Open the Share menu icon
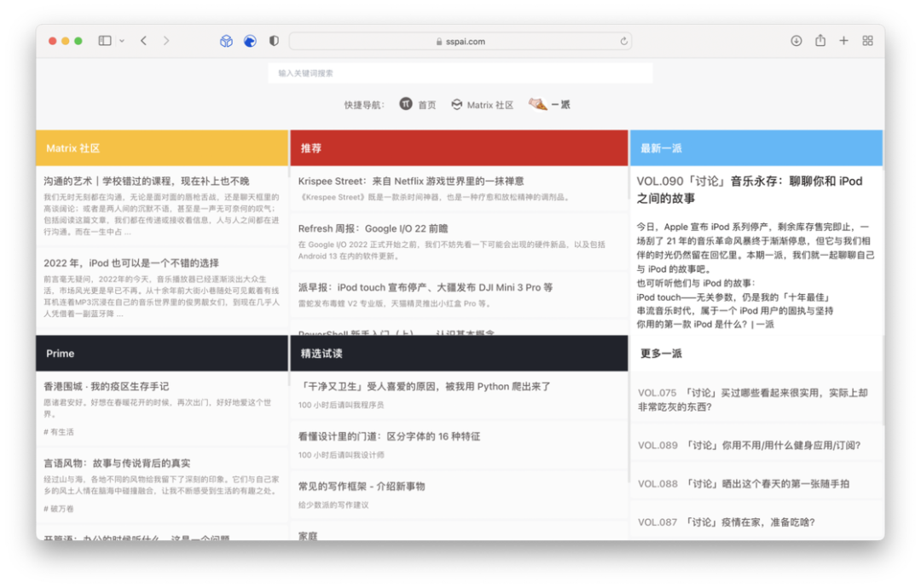 pyautogui.click(x=820, y=41)
